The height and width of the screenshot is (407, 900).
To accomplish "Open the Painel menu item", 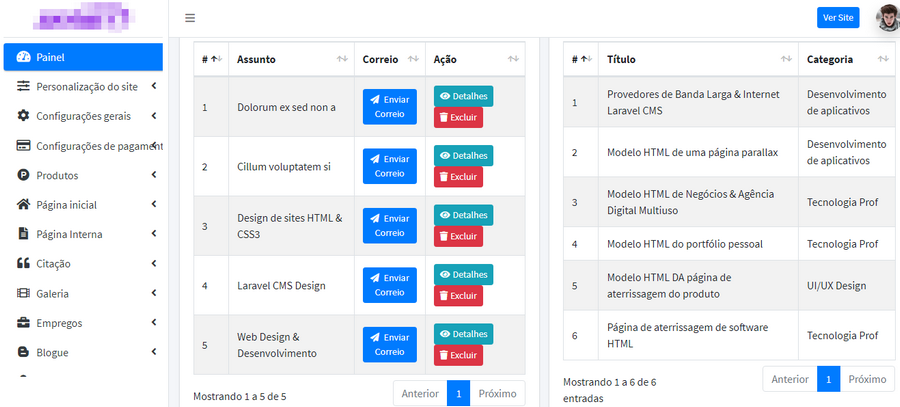I will tap(83, 57).
